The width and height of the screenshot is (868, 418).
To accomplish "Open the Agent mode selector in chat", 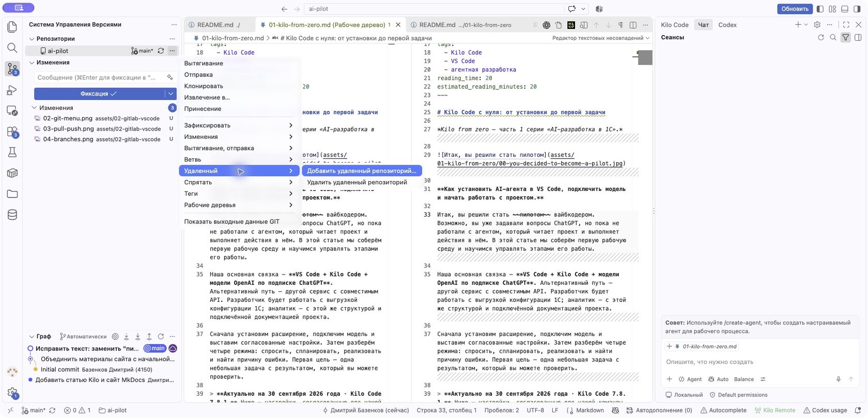I will [x=690, y=379].
